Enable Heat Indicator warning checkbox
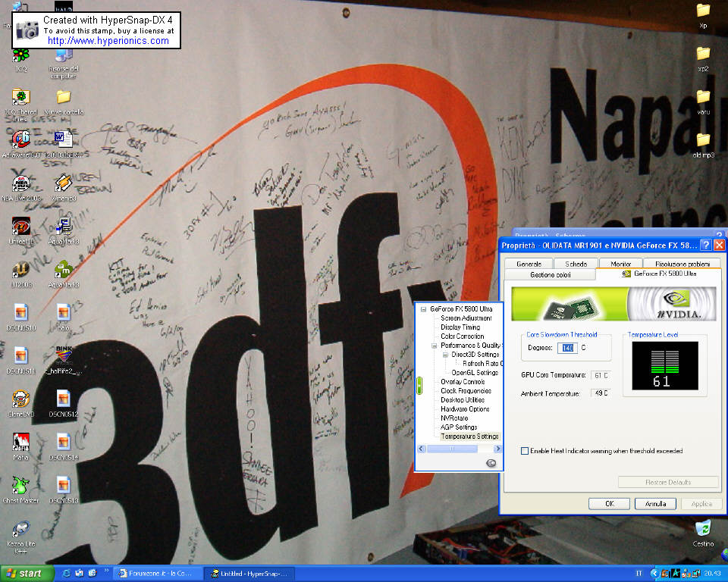 pyautogui.click(x=525, y=451)
